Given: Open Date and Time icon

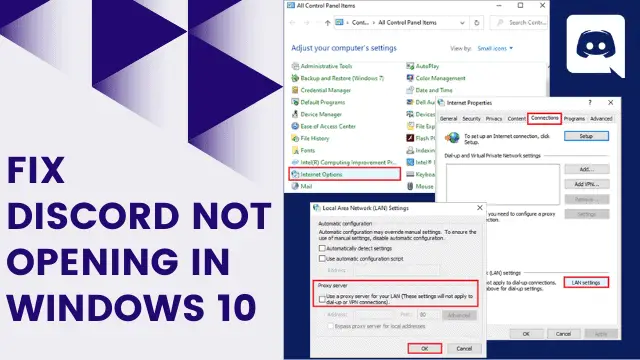Looking at the screenshot, I should pyautogui.click(x=410, y=90).
